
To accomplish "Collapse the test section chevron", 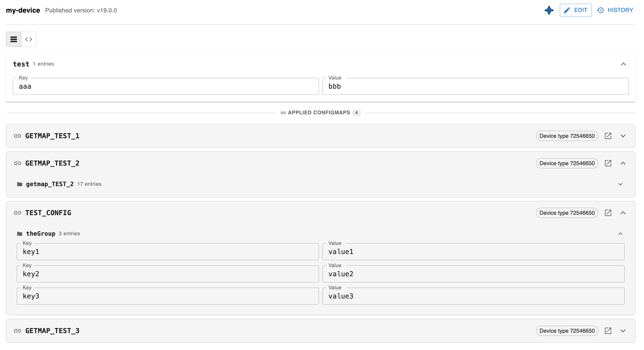I will click(x=623, y=64).
